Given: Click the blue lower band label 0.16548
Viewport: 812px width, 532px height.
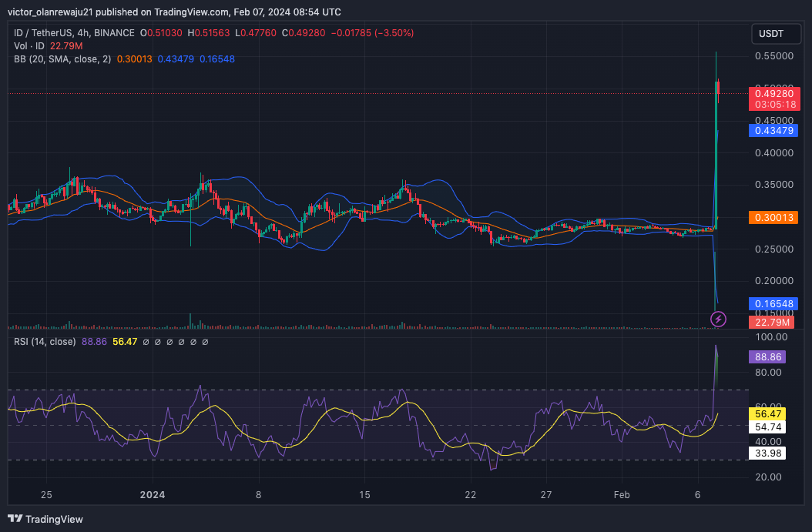Looking at the screenshot, I should click(x=773, y=304).
